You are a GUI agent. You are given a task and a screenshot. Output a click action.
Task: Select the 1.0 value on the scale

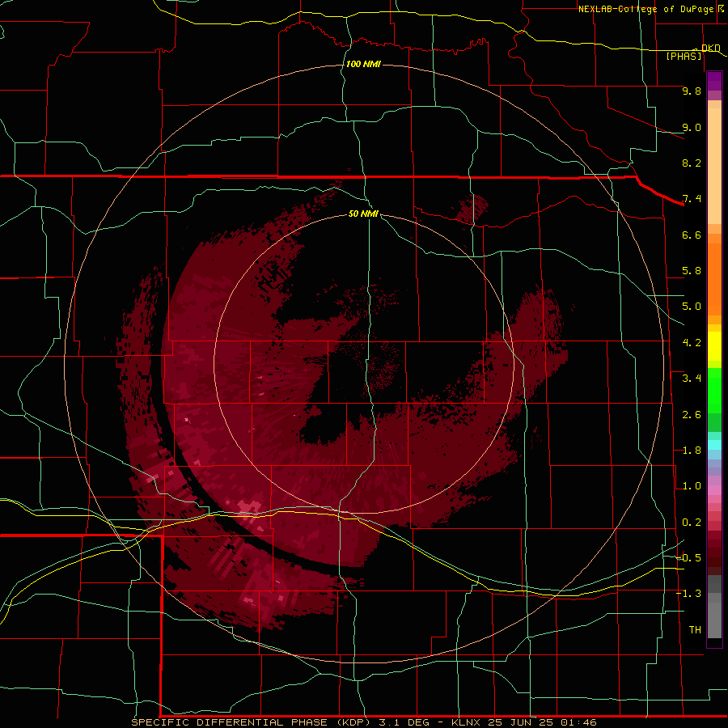coord(692,486)
